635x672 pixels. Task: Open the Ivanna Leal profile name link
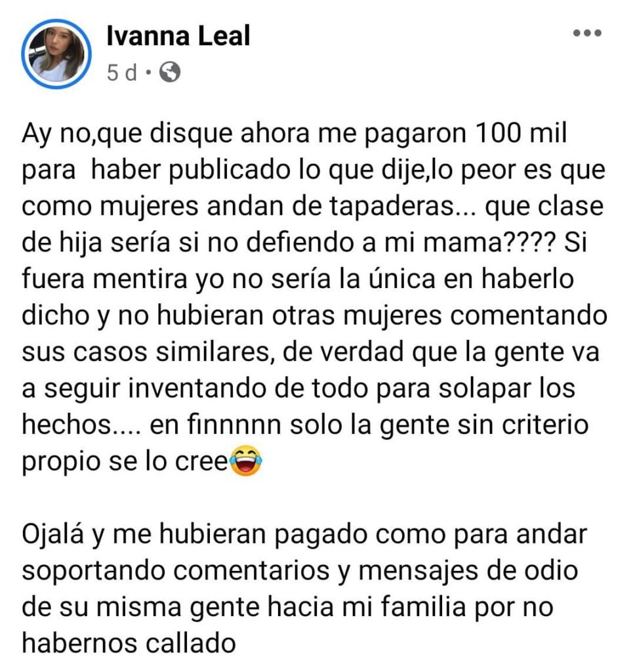[x=178, y=37]
